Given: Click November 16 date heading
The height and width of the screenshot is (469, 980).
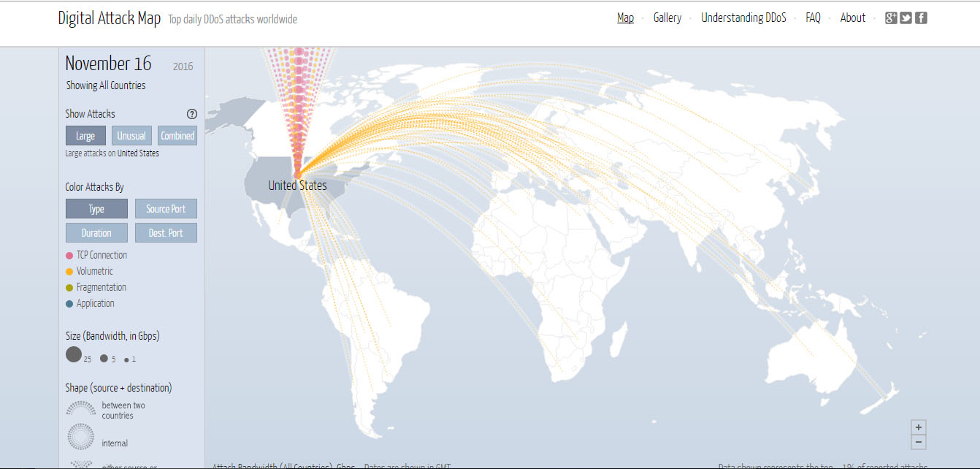Looking at the screenshot, I should pos(109,64).
